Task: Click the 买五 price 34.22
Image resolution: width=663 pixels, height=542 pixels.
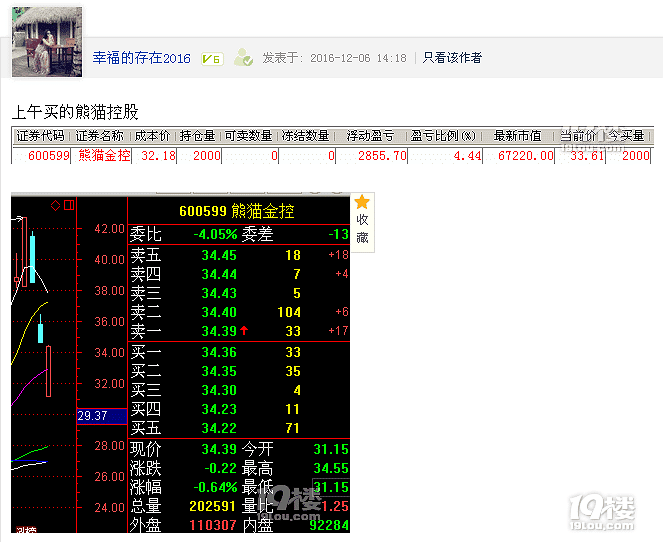Action: point(219,428)
